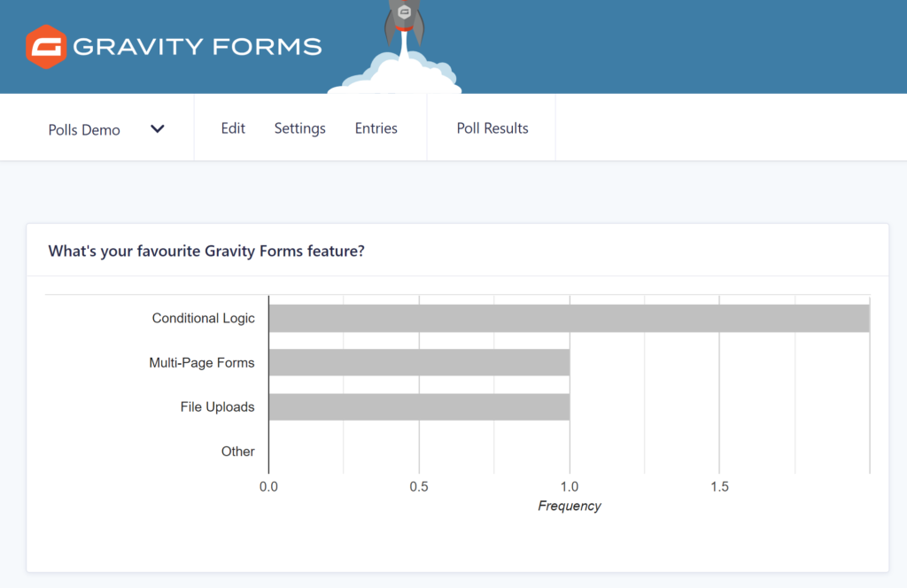View the Entries tab

[x=376, y=128]
